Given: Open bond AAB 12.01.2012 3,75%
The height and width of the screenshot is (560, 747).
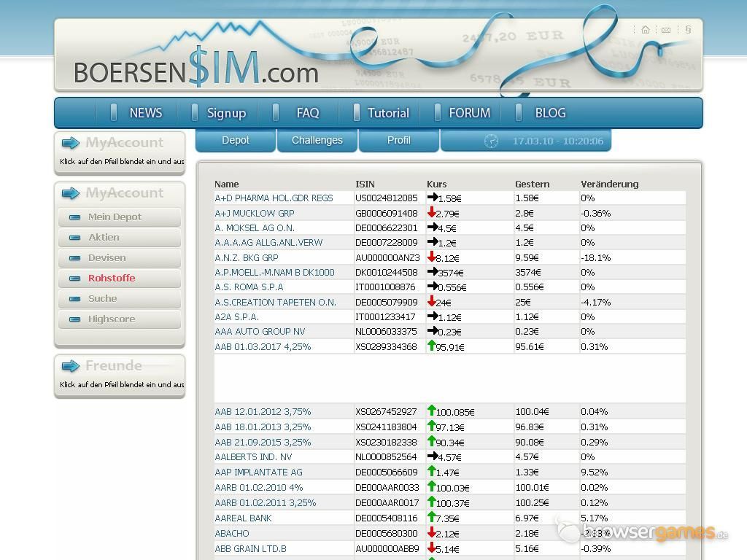Looking at the screenshot, I should [x=263, y=411].
